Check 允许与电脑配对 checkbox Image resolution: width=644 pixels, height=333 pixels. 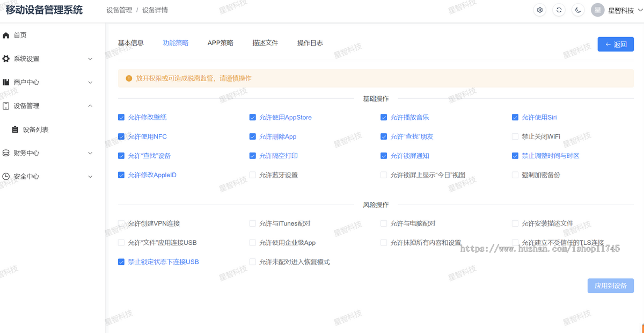click(384, 223)
